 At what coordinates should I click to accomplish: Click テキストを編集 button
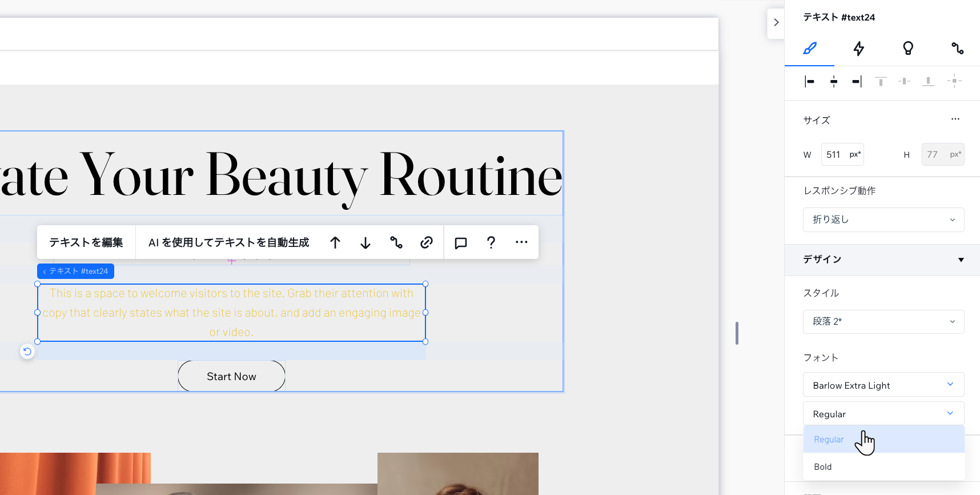tap(86, 242)
